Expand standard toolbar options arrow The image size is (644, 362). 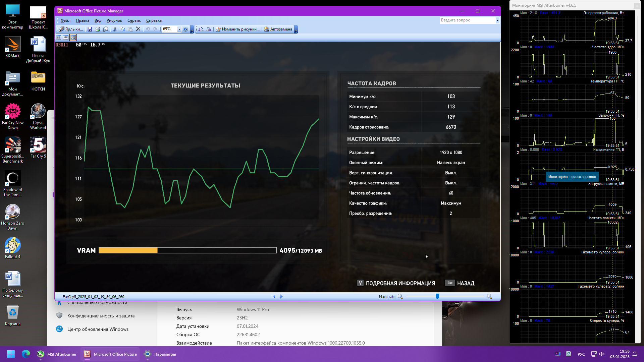[192, 30]
